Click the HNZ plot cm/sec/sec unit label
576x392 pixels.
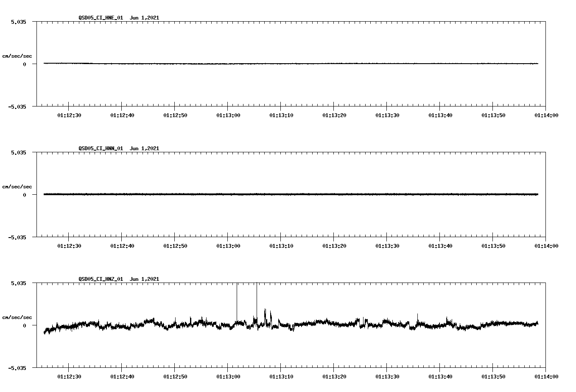[x=17, y=317]
